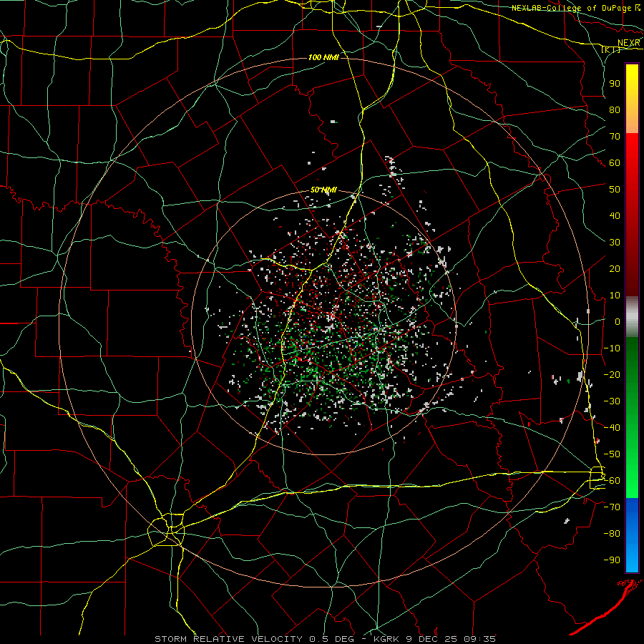The image size is (644, 644).
Task: Click the 9 DEC 25 date text
Action: tap(431, 639)
